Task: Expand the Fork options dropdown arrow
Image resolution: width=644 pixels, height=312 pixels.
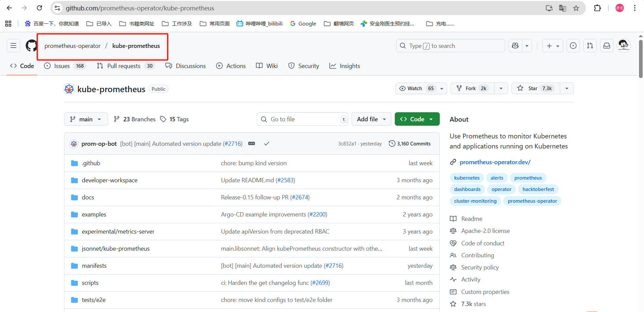Action: (501, 88)
